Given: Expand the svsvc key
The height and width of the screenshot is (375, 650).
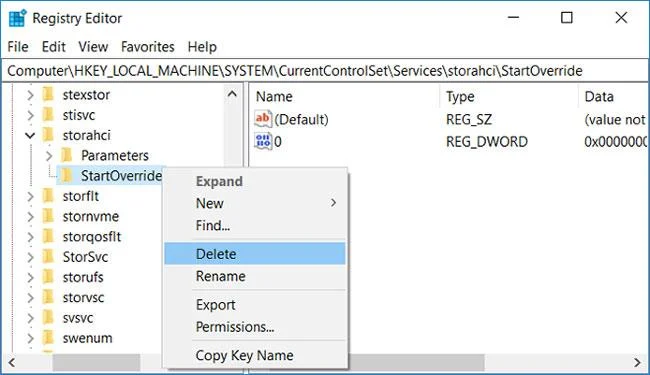Looking at the screenshot, I should click(x=30, y=318).
